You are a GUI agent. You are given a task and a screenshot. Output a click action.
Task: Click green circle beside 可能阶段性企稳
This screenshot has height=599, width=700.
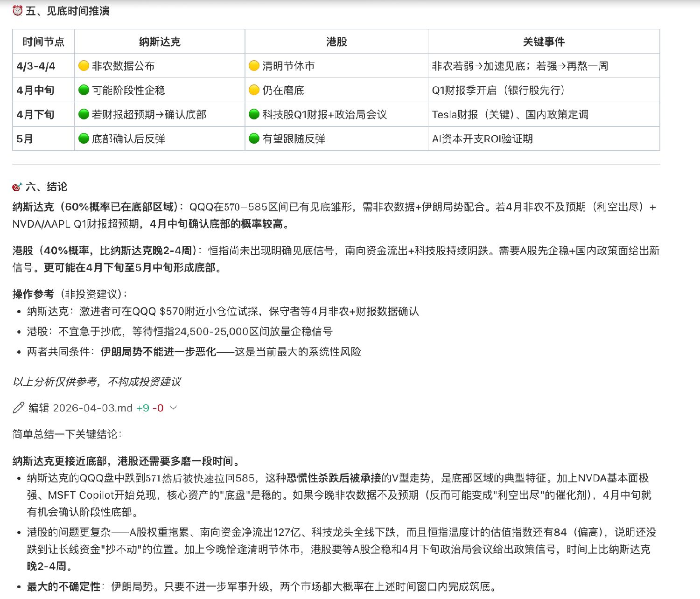84,90
